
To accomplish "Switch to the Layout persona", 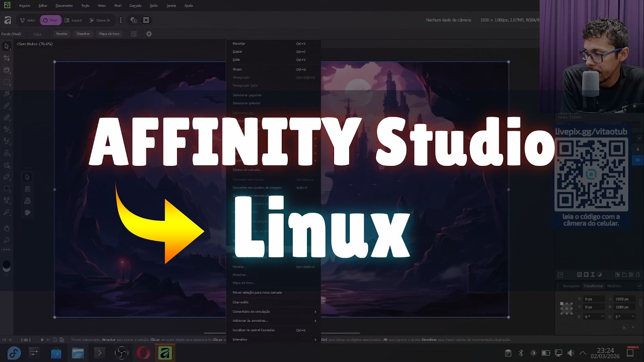I will click(73, 20).
